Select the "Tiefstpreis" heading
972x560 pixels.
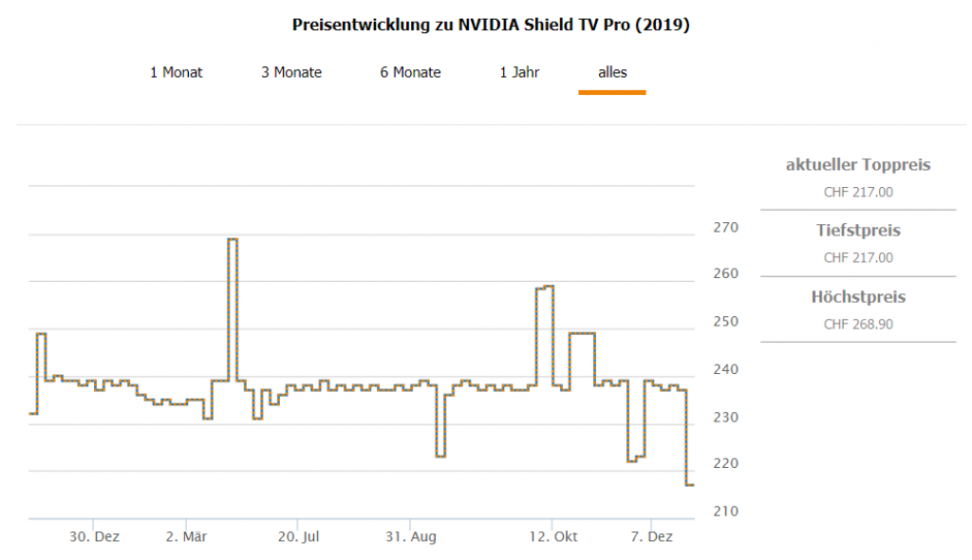point(858,231)
